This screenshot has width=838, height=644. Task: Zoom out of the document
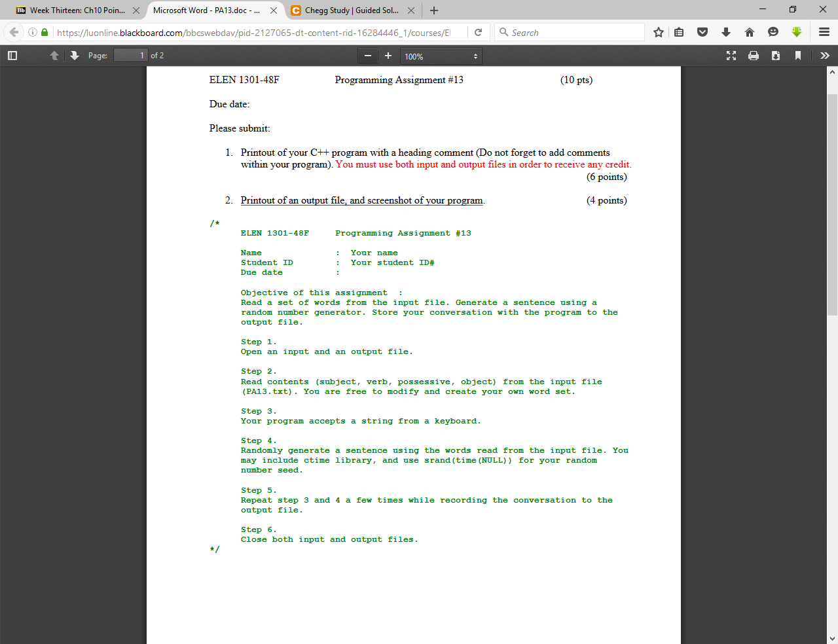(x=368, y=56)
